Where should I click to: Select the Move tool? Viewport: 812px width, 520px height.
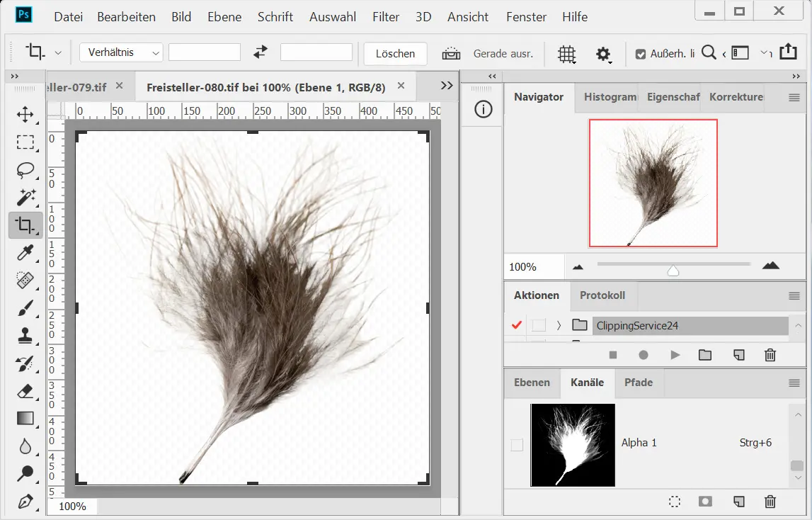click(25, 115)
